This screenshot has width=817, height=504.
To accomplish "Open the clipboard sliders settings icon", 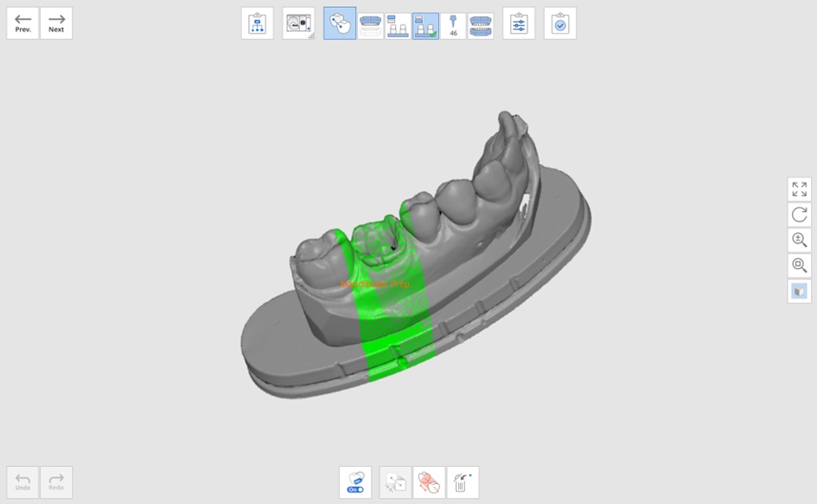I will pos(519,23).
